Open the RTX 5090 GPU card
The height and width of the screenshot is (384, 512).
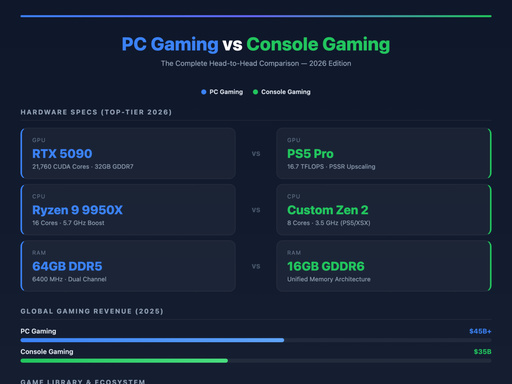click(x=128, y=153)
